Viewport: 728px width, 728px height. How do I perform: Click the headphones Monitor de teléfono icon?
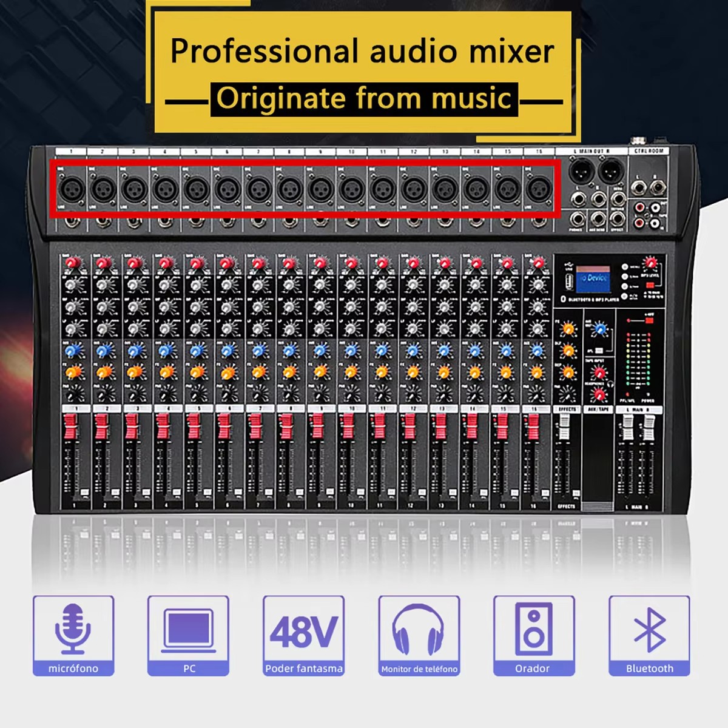click(x=419, y=635)
